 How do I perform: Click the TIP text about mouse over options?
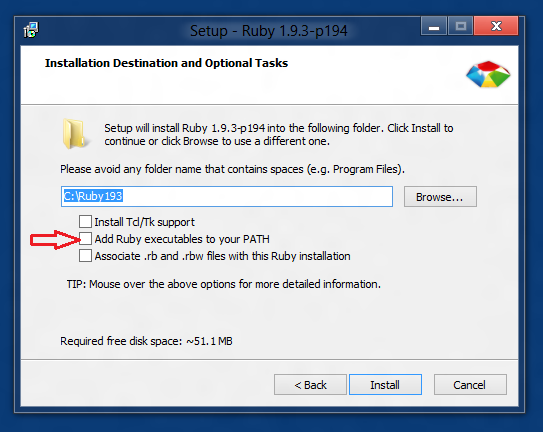pos(224,284)
